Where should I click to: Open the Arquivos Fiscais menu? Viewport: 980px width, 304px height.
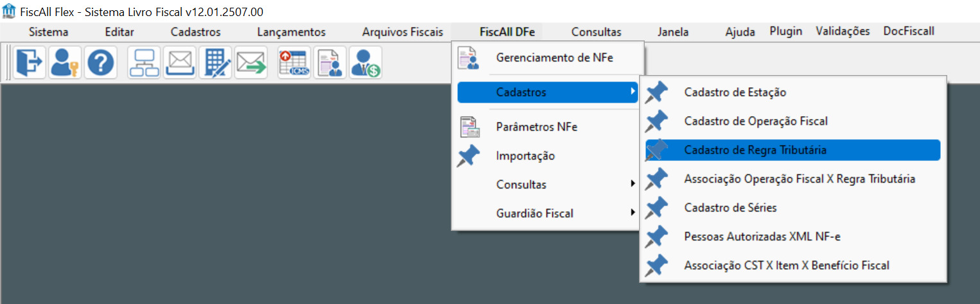402,32
